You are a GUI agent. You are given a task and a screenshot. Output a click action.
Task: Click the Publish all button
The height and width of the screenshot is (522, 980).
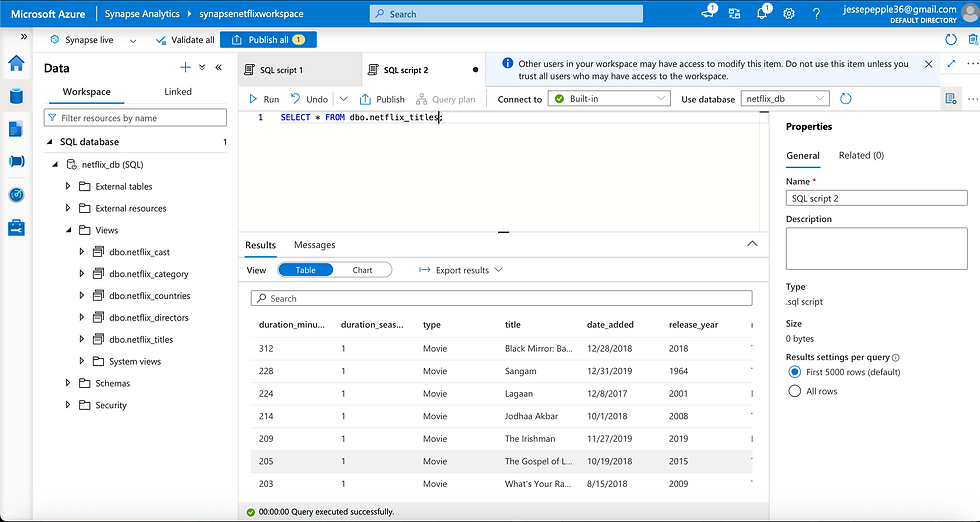coord(268,39)
